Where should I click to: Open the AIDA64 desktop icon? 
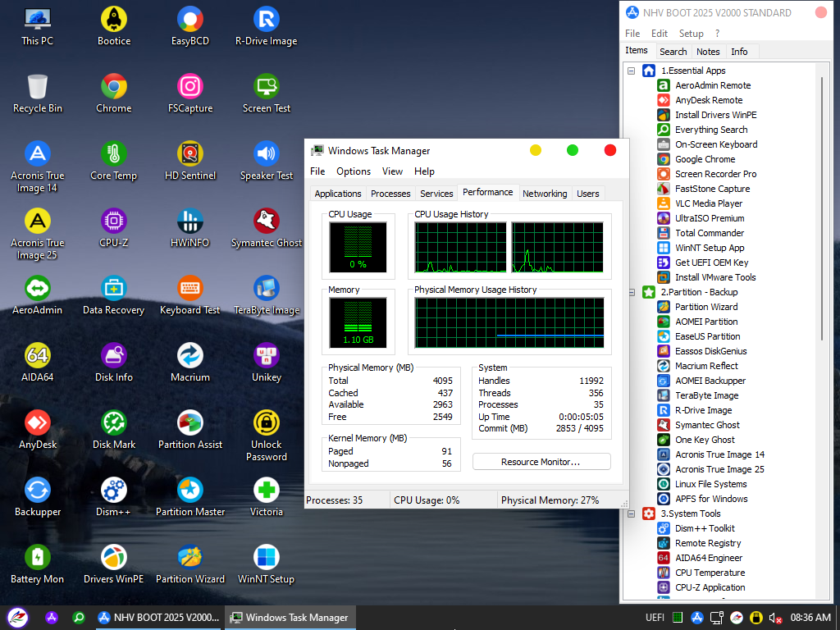pos(37,356)
